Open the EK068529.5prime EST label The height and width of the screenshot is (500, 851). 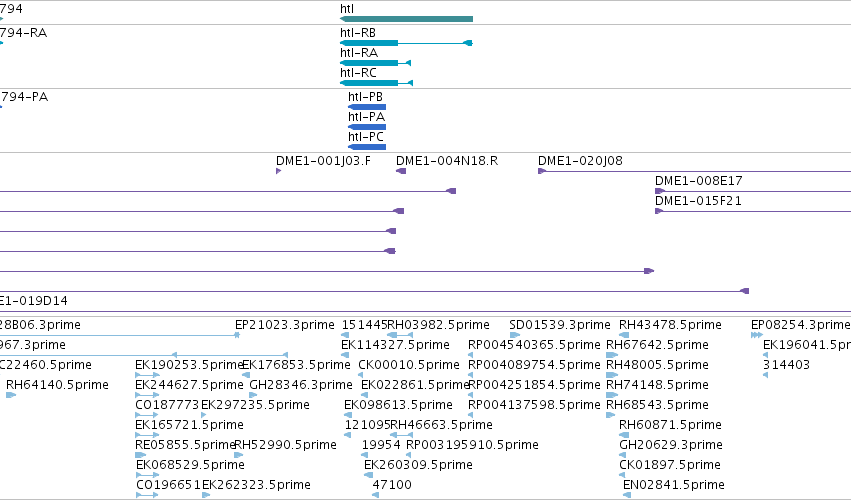click(190, 465)
